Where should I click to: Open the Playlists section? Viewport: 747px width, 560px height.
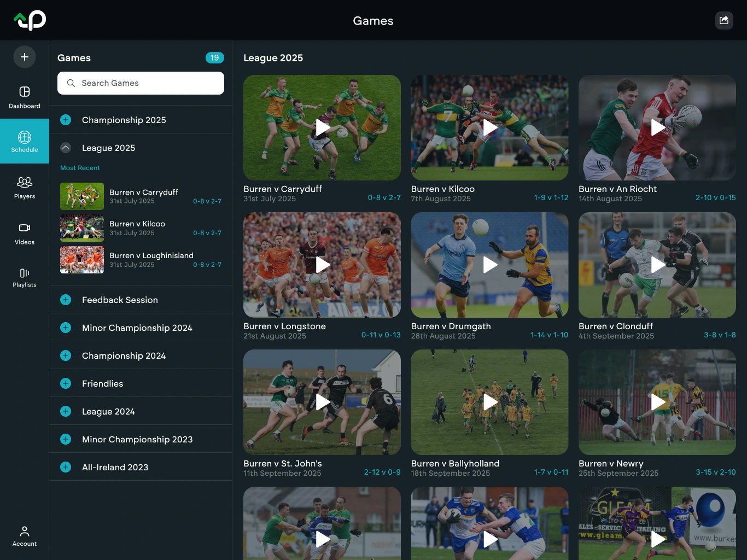[25, 277]
